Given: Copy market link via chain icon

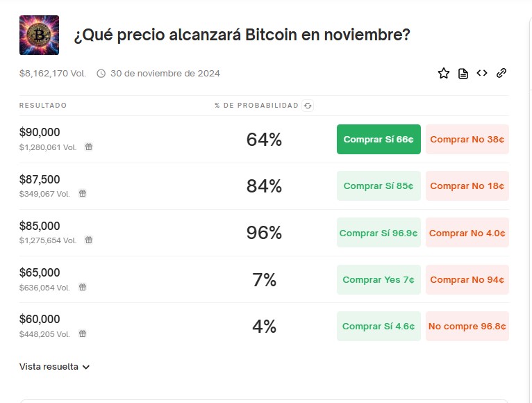Looking at the screenshot, I should 501,73.
